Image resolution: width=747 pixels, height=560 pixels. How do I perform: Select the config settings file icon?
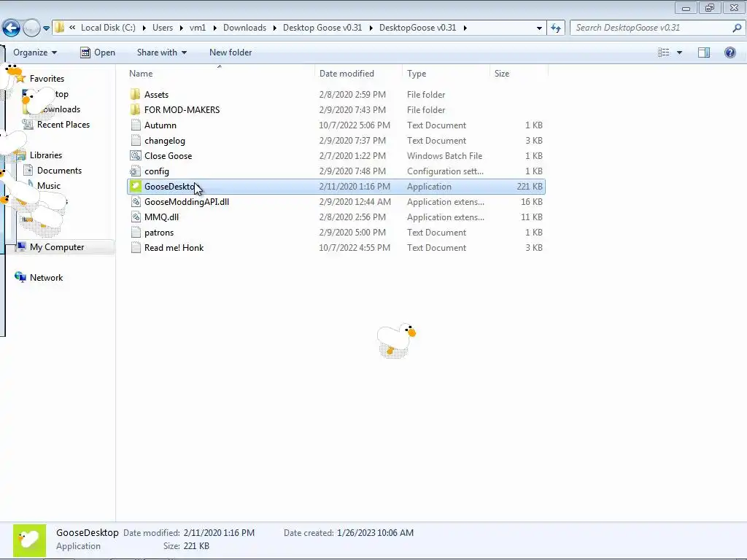point(135,171)
